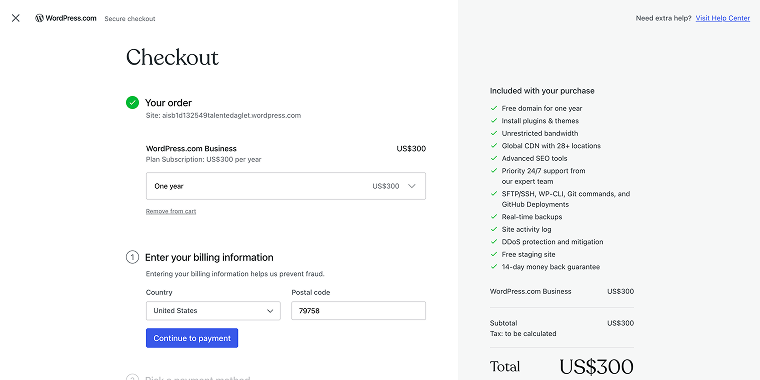Click the checkmark next to Real-time backups
Image resolution: width=760 pixels, height=380 pixels.
(x=494, y=217)
